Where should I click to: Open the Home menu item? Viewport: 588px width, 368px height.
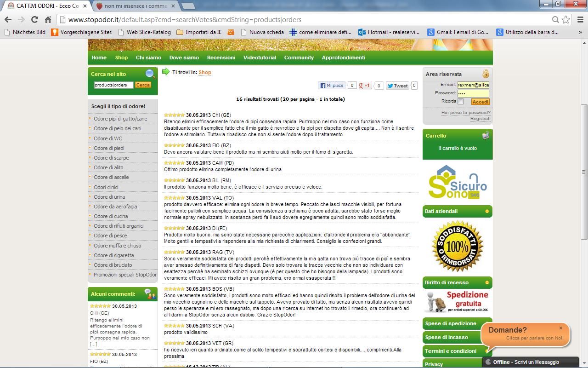pos(99,57)
